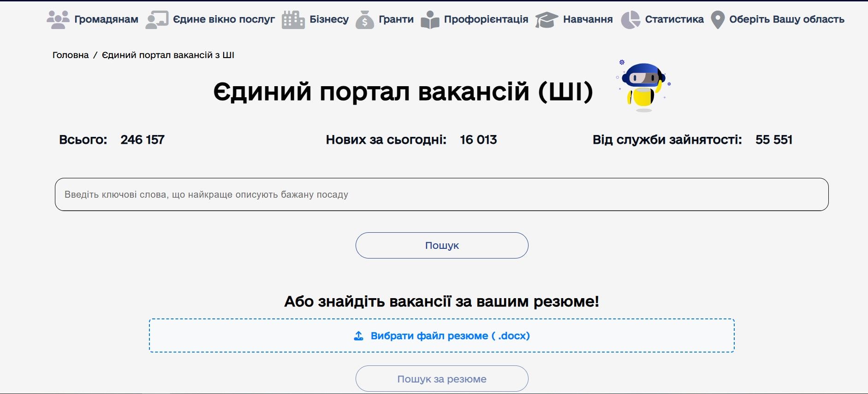868x394 pixels.
Task: Click the Всього: label
Action: (83, 140)
